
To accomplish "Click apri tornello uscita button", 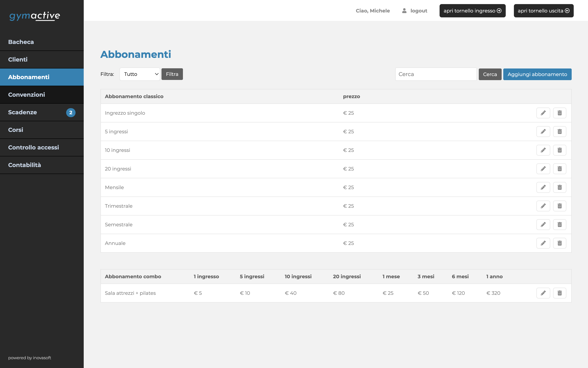I will [543, 11].
